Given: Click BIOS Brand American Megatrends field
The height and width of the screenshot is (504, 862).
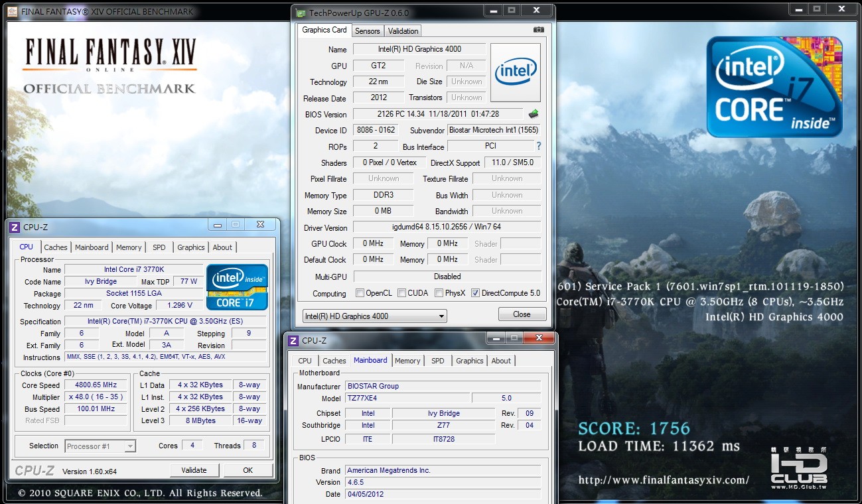Looking at the screenshot, I should tap(443, 471).
